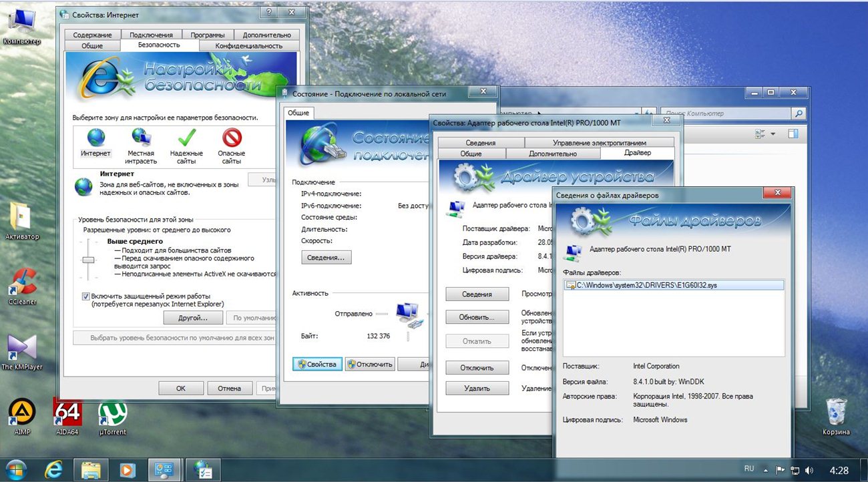Show hidden tray icons arrow
The height and width of the screenshot is (482, 868).
765,470
